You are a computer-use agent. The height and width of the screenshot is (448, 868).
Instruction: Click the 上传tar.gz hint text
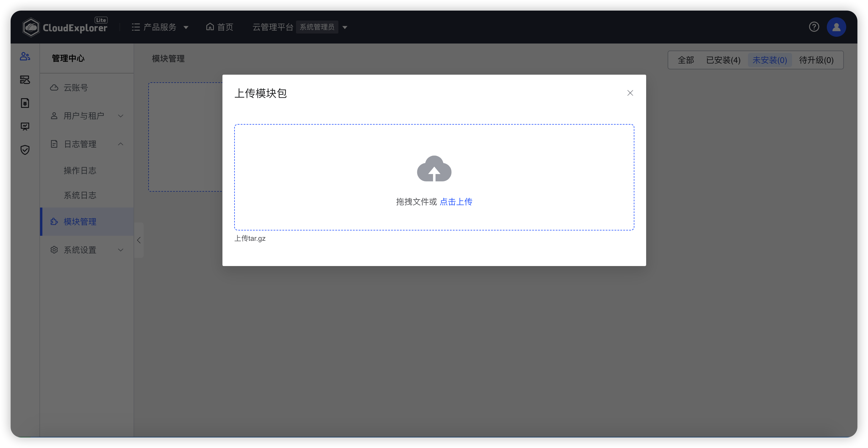pyautogui.click(x=250, y=238)
